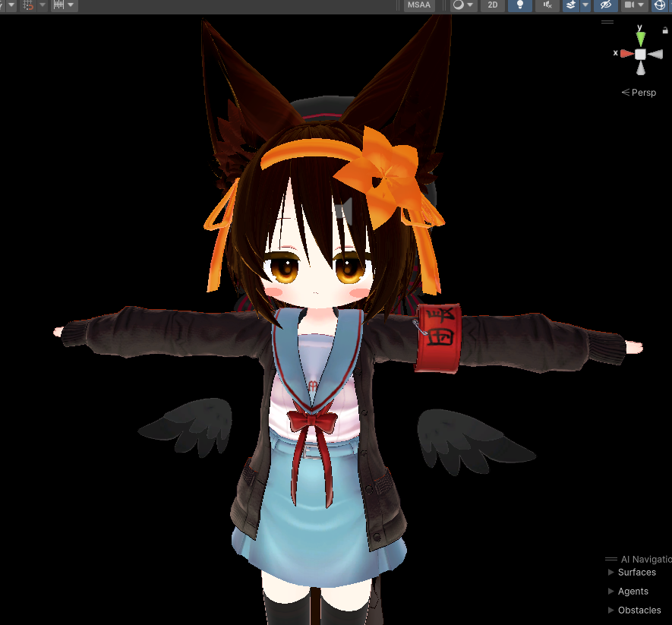Viewport: 672px width, 625px height.
Task: Toggle grid snapping magnet icon
Action: [28, 5]
